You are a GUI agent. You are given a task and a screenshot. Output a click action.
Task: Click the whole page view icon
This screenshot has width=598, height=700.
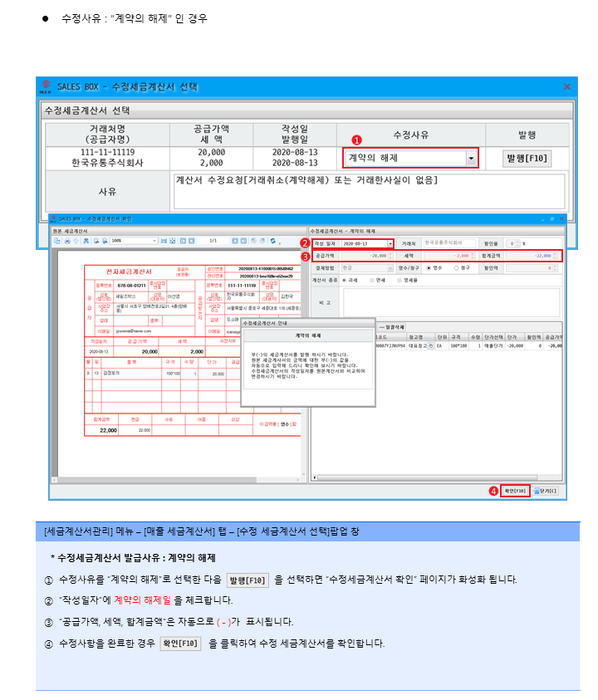173,241
